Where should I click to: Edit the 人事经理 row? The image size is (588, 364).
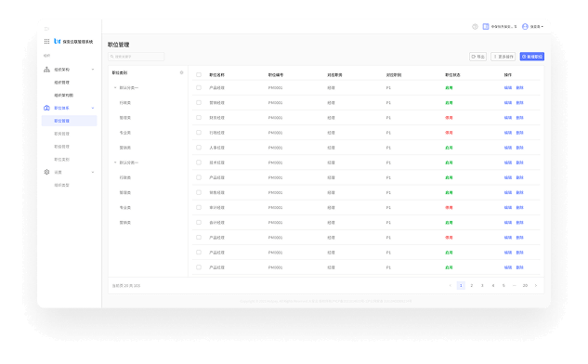click(x=508, y=148)
